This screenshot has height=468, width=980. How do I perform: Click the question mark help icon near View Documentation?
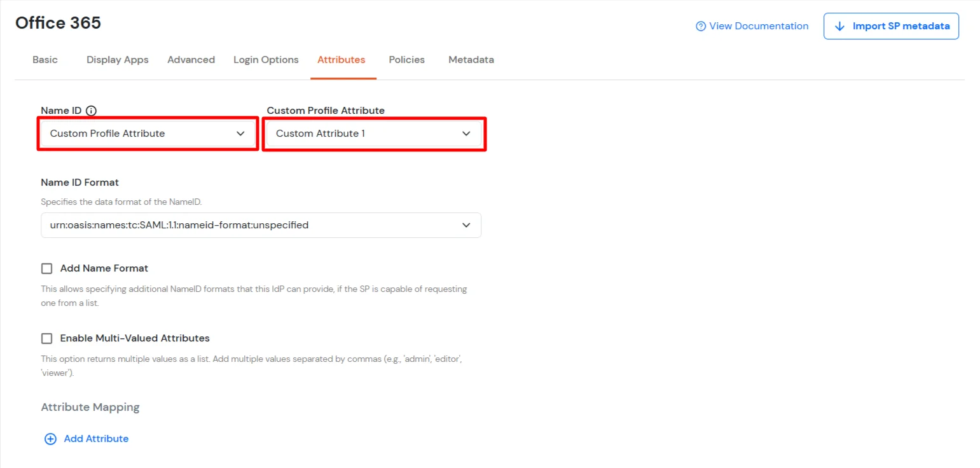click(x=700, y=26)
